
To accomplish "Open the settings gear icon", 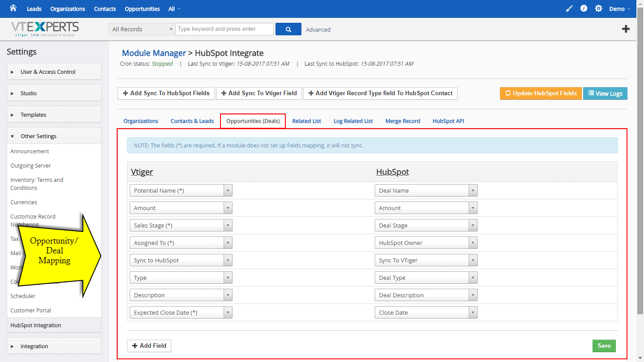I will click(x=598, y=8).
